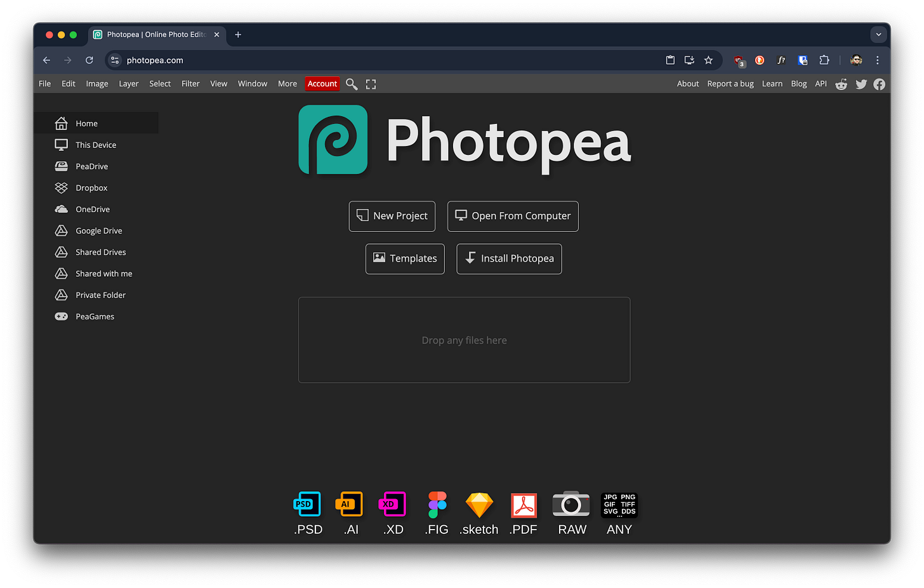Viewport: 924px width, 588px height.
Task: Select Shared with me in the sidebar
Action: pyautogui.click(x=96, y=274)
